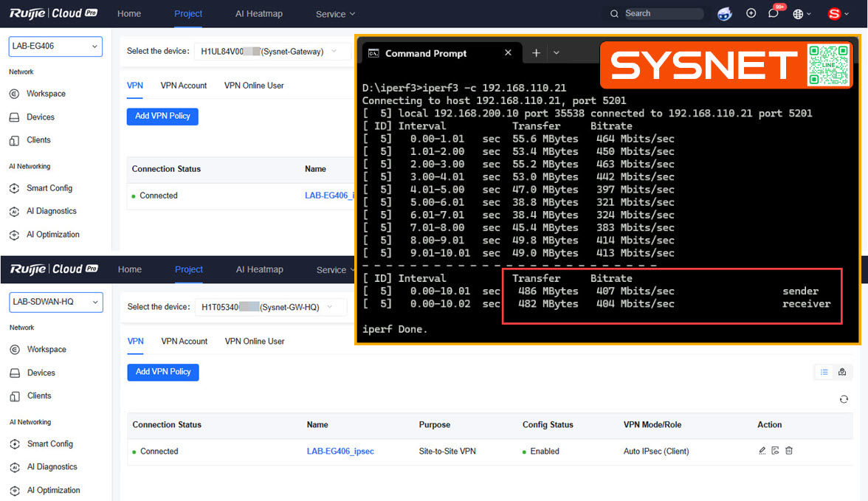Click Workspace icon in LAB-SDWAN-HQ sidebar
868x501 pixels.
(x=15, y=349)
